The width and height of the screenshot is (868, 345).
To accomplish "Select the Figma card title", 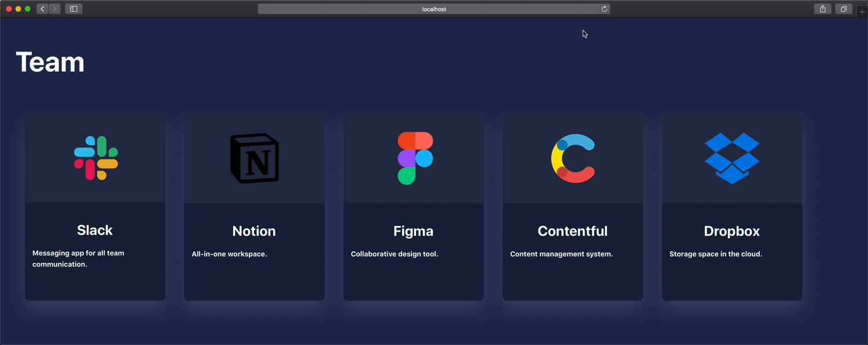I will (413, 231).
